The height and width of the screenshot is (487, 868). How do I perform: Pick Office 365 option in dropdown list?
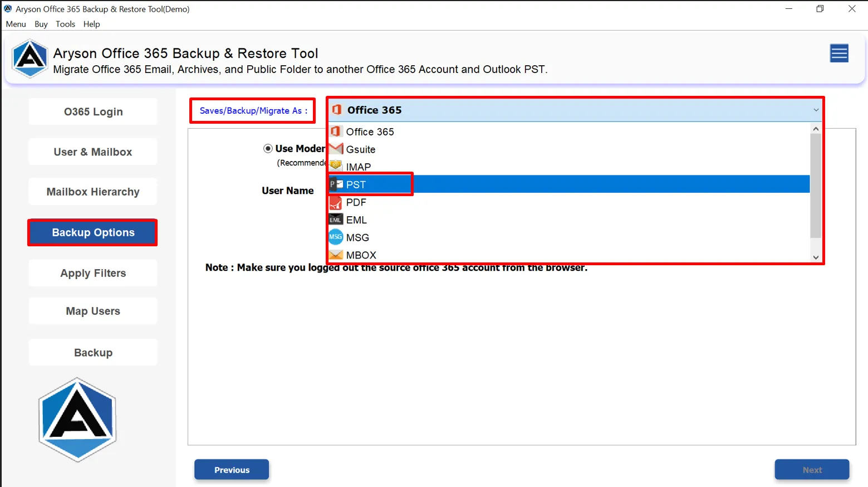[x=370, y=132]
